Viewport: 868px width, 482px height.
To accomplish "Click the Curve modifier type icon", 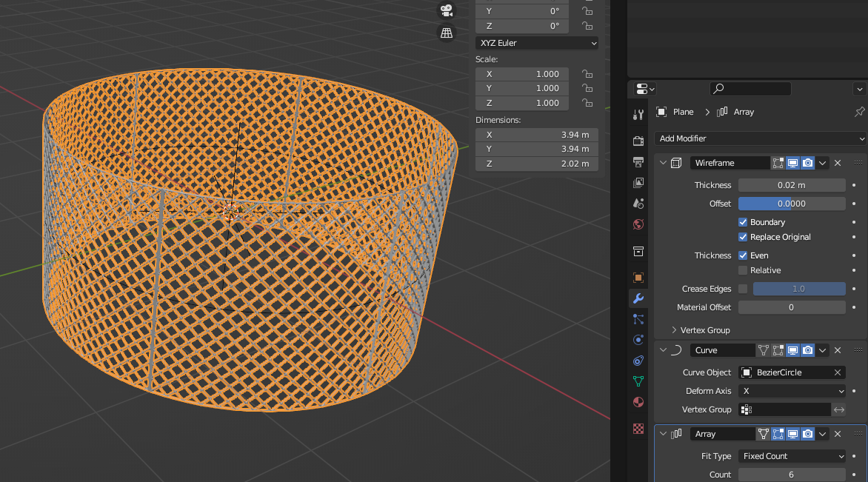I will click(x=676, y=350).
